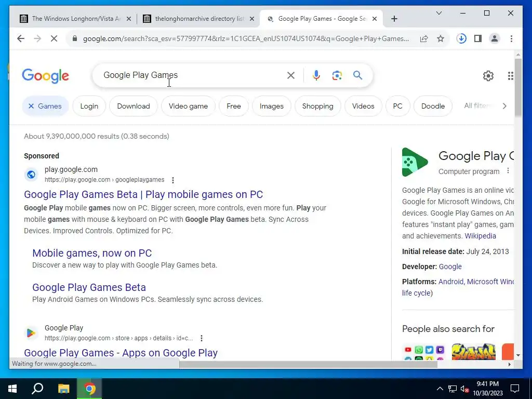532x399 pixels.
Task: Click the Chrome icon in the taskbar
Action: point(89,389)
